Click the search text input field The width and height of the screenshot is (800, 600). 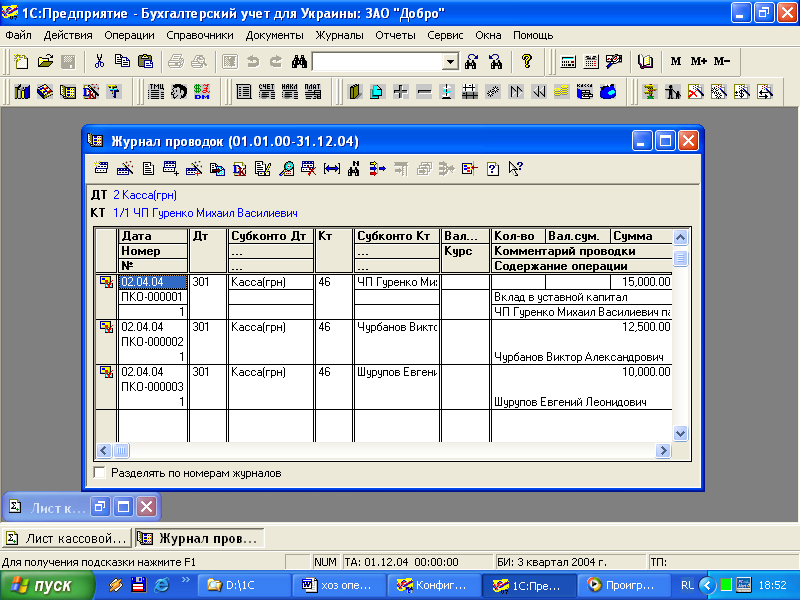coord(378,62)
